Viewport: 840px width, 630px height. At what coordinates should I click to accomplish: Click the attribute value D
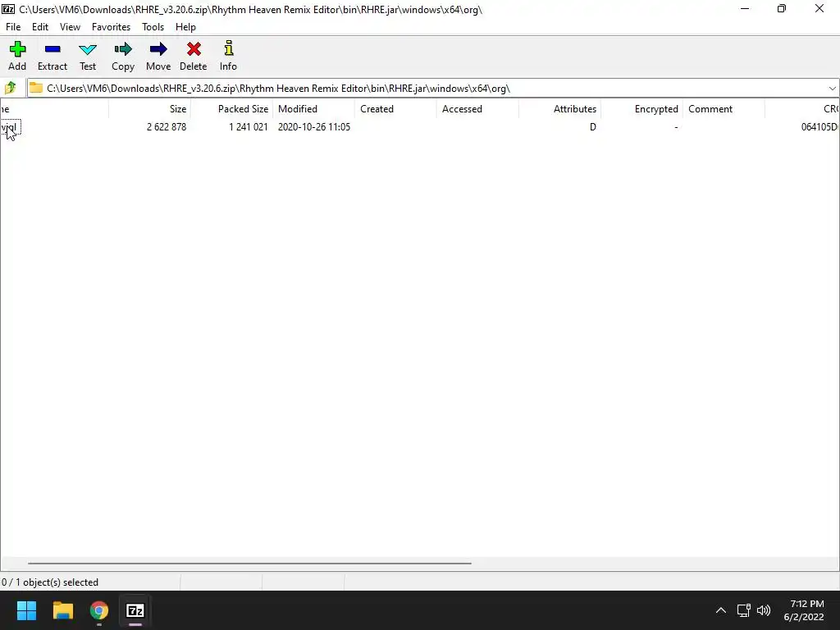coord(593,127)
